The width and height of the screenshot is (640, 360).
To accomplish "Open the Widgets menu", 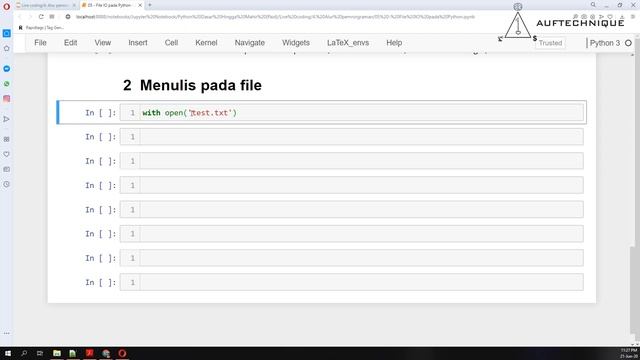I will [x=296, y=43].
